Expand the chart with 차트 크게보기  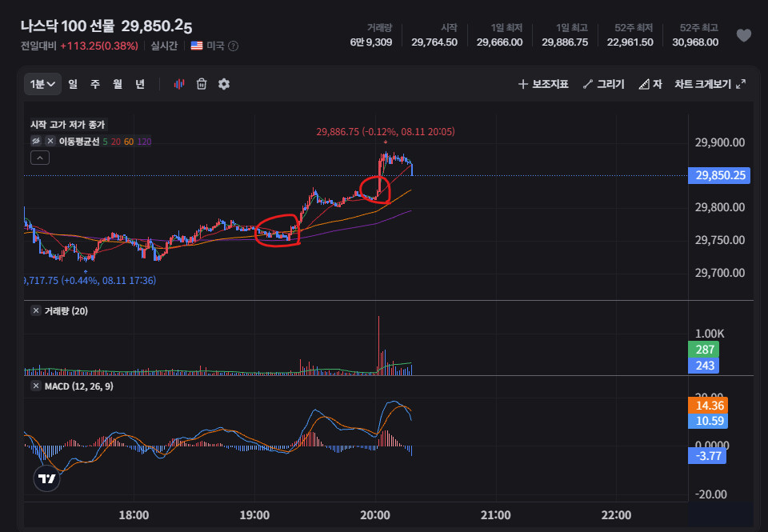coord(710,84)
